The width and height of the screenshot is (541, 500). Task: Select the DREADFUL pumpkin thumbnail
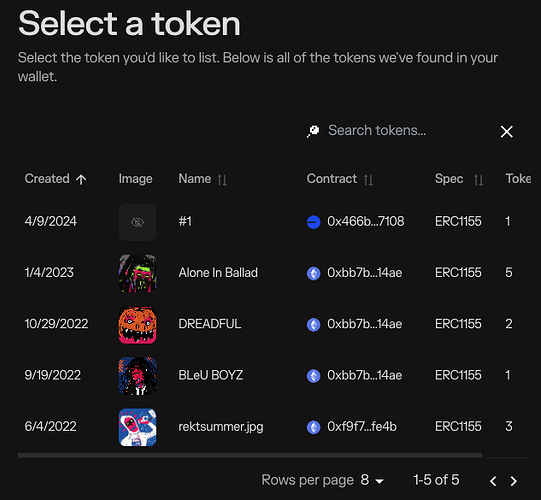click(x=137, y=325)
